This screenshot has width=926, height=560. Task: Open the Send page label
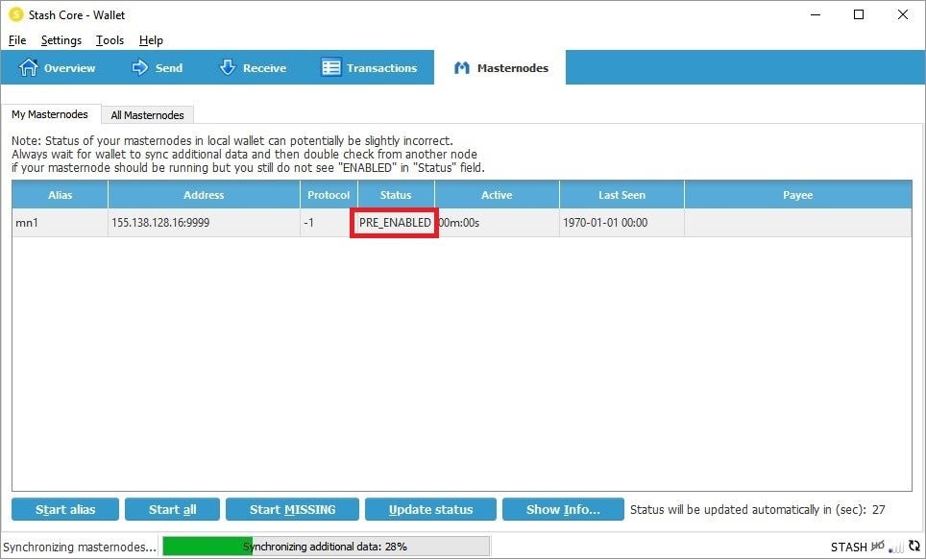pos(169,68)
